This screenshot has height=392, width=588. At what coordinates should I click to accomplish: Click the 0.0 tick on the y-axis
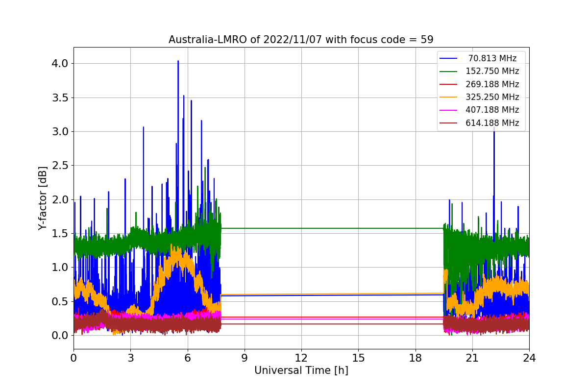(61, 335)
